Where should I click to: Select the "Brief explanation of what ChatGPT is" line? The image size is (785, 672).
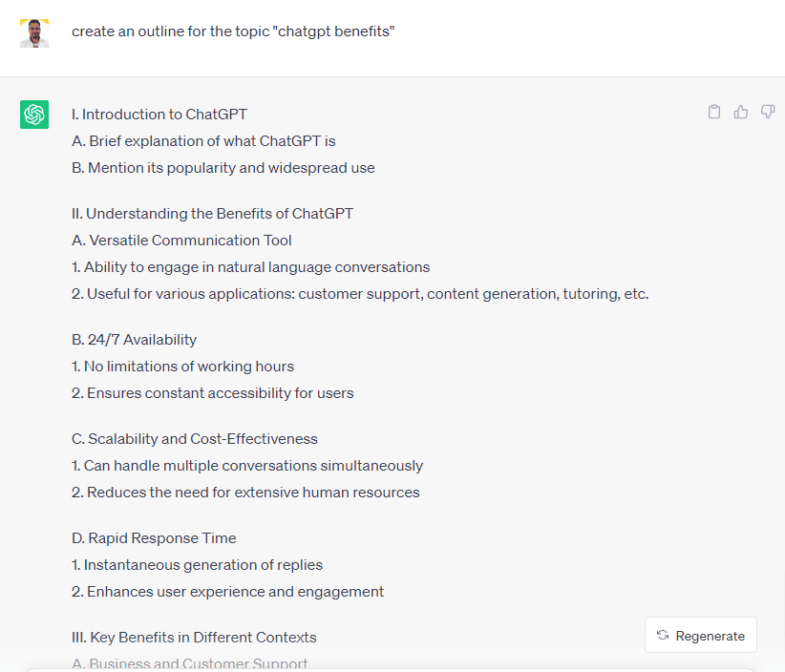(x=203, y=141)
